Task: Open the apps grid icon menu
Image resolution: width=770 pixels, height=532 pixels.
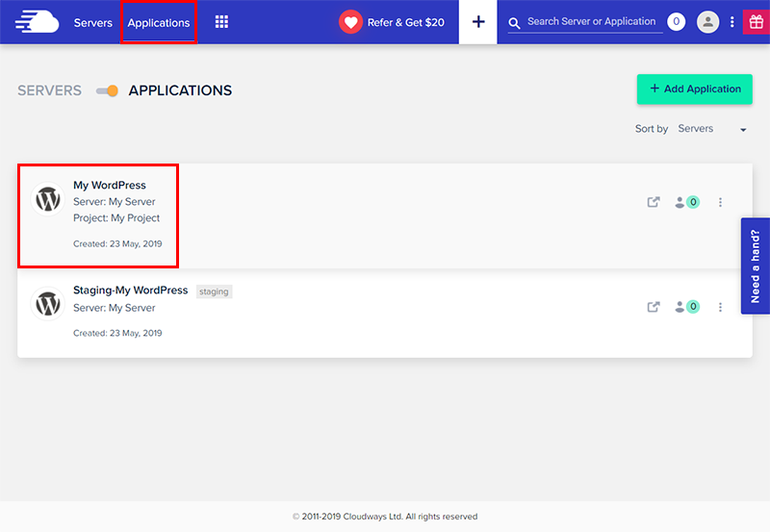Action: tap(221, 22)
